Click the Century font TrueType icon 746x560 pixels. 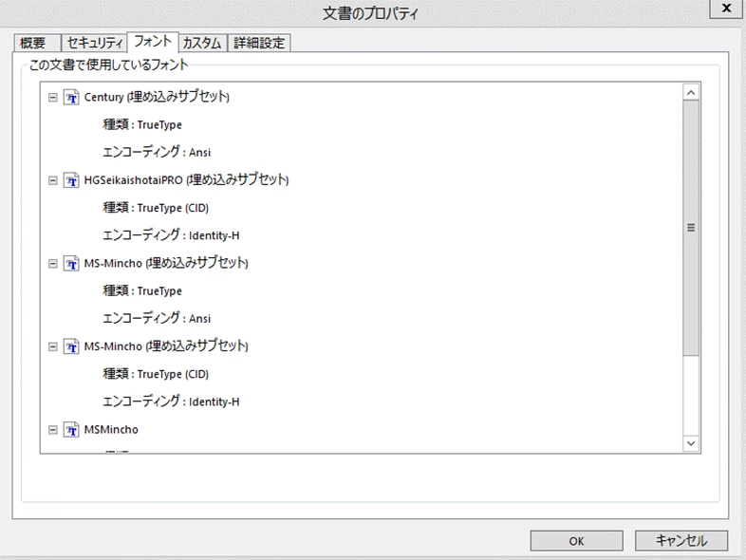coord(71,98)
